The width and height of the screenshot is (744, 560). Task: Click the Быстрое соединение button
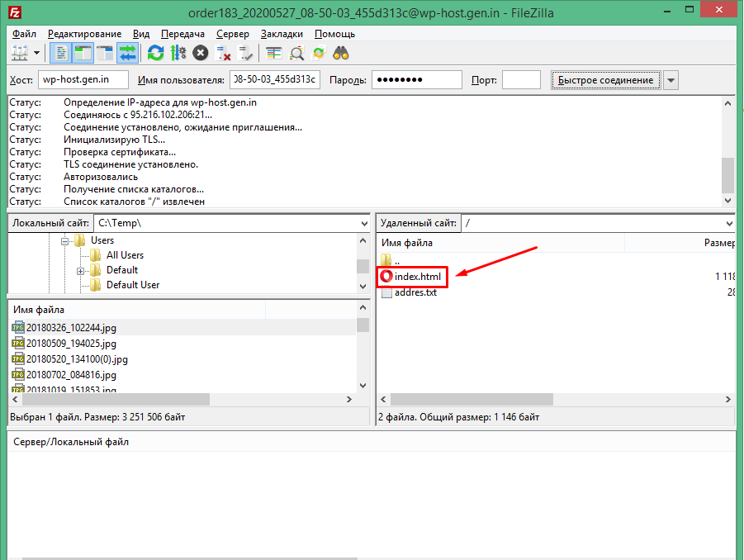(605, 80)
